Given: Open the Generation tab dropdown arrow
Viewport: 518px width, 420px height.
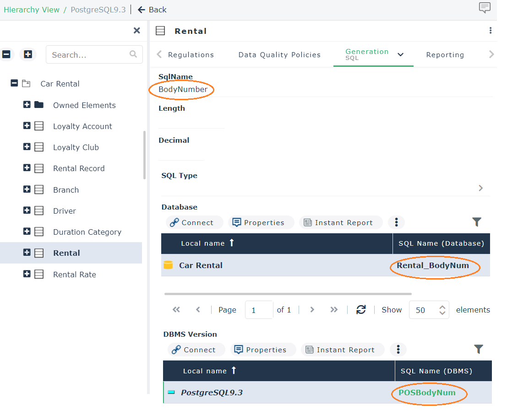Looking at the screenshot, I should point(400,55).
